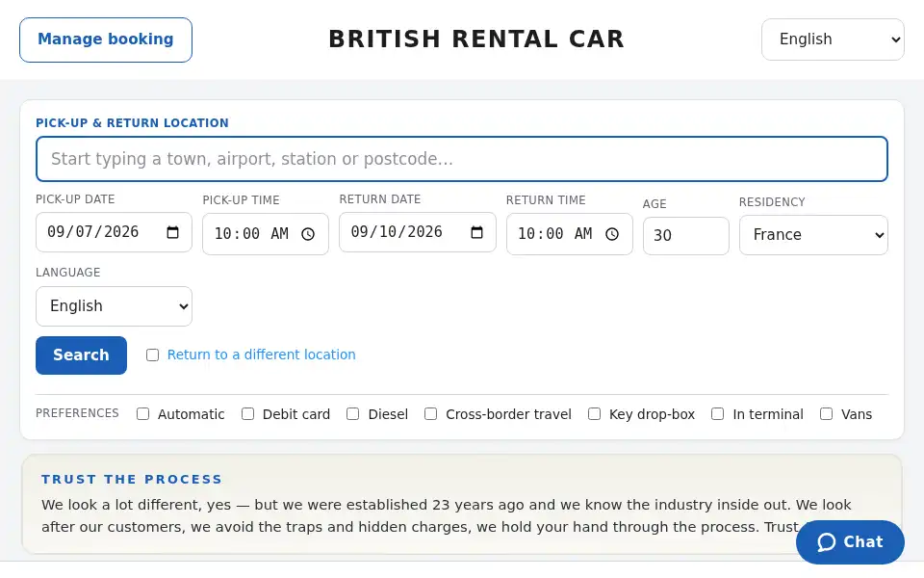Check the Key drop-box option
This screenshot has height=578, width=924.
click(594, 414)
